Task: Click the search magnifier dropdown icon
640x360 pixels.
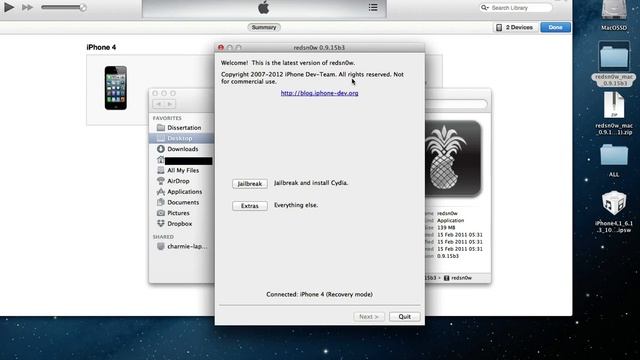Action: point(484,8)
